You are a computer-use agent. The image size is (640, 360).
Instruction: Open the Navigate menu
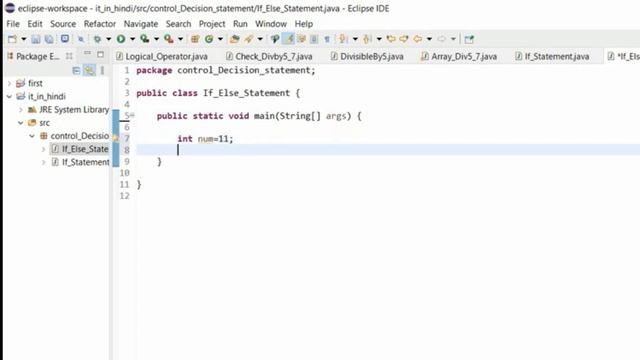(x=141, y=24)
